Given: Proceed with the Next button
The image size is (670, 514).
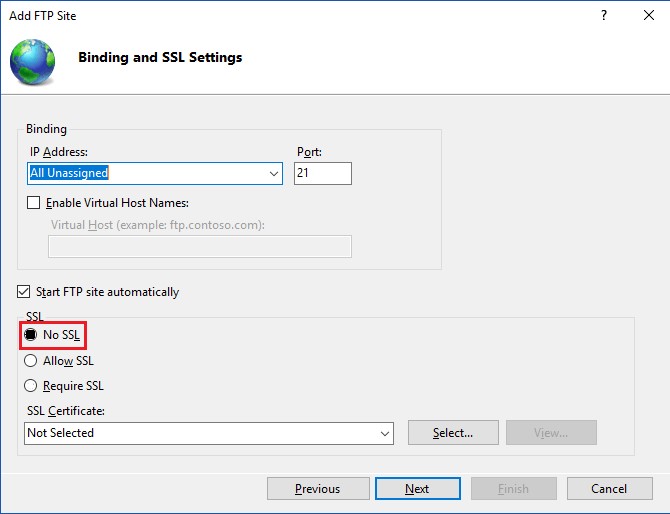Looking at the screenshot, I should (417, 488).
